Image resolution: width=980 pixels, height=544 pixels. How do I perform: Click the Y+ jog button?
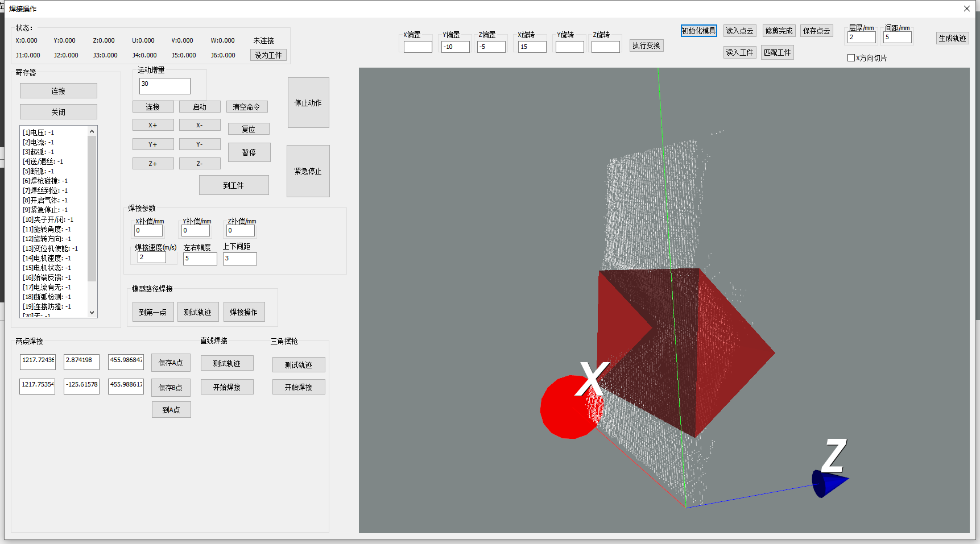coord(153,144)
